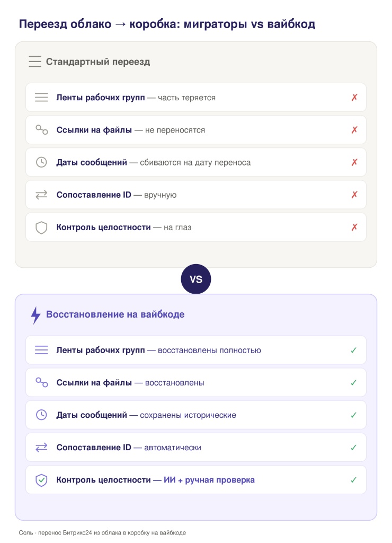Click the link chain icon in gray Ссылки на файлы row
Screen dimensions: 392x543
pos(41,130)
